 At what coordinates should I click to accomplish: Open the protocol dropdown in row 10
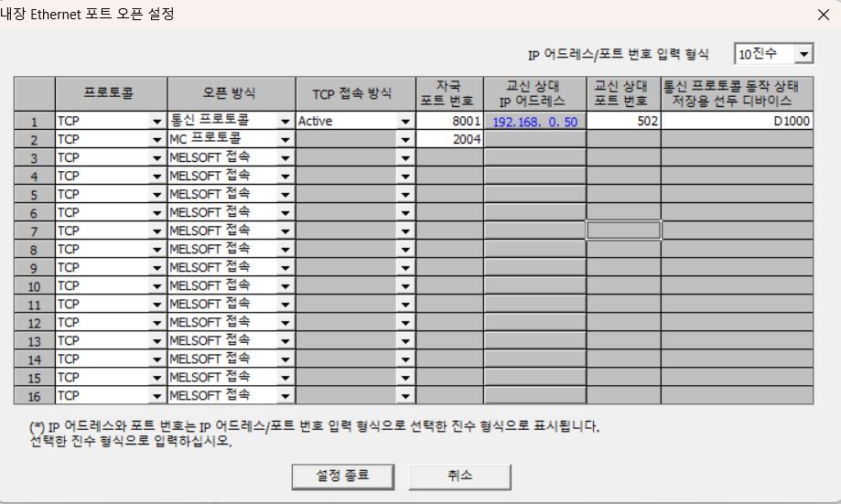pyautogui.click(x=156, y=286)
